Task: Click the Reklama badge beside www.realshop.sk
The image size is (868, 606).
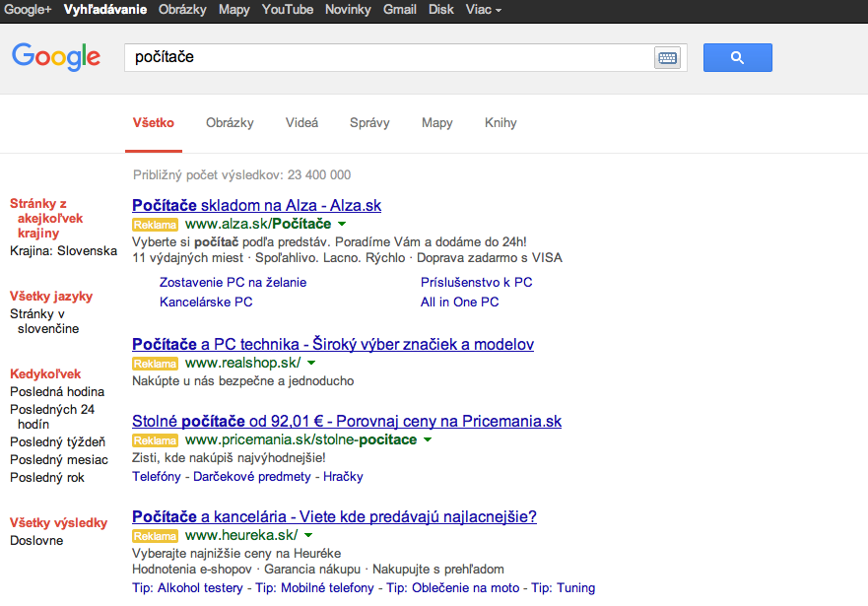Action: tap(155, 364)
